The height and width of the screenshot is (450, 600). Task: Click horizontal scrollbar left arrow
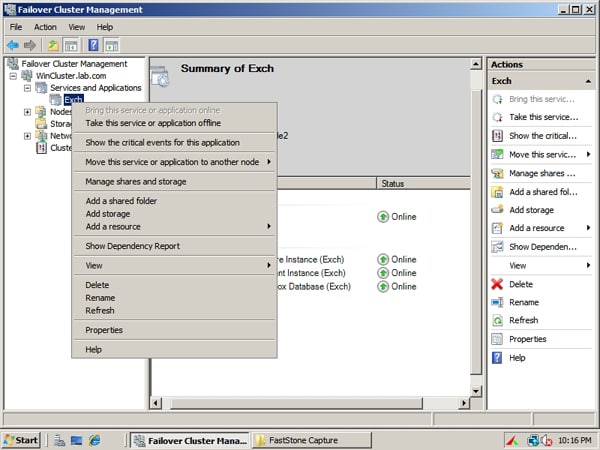click(156, 403)
